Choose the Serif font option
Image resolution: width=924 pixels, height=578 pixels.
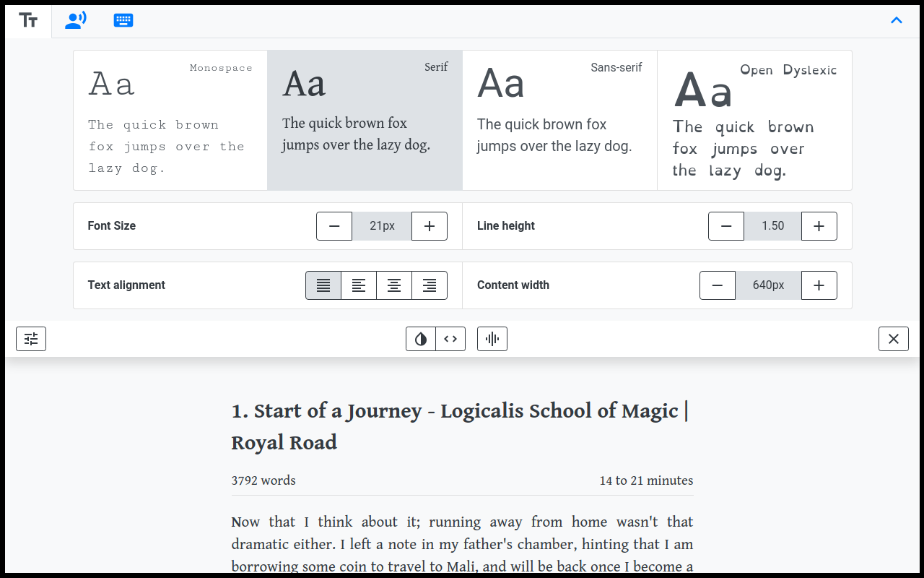point(365,120)
